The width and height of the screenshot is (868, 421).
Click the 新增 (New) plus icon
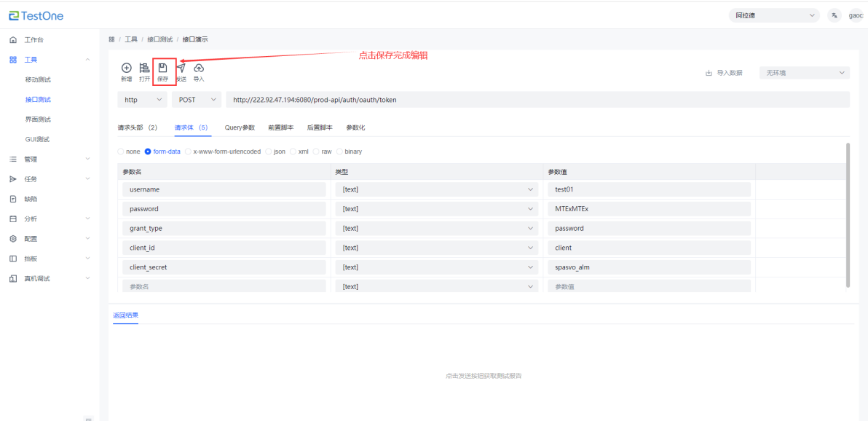coord(126,68)
